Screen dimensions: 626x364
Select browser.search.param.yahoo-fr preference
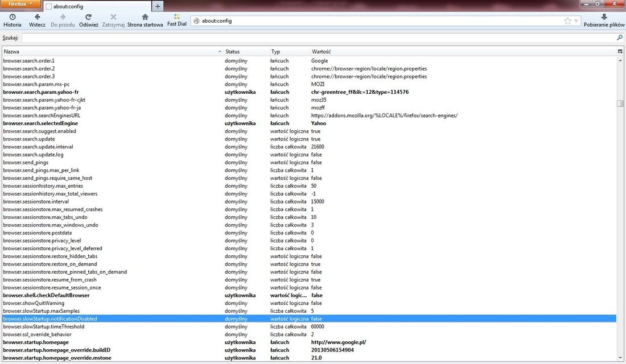pos(309,92)
